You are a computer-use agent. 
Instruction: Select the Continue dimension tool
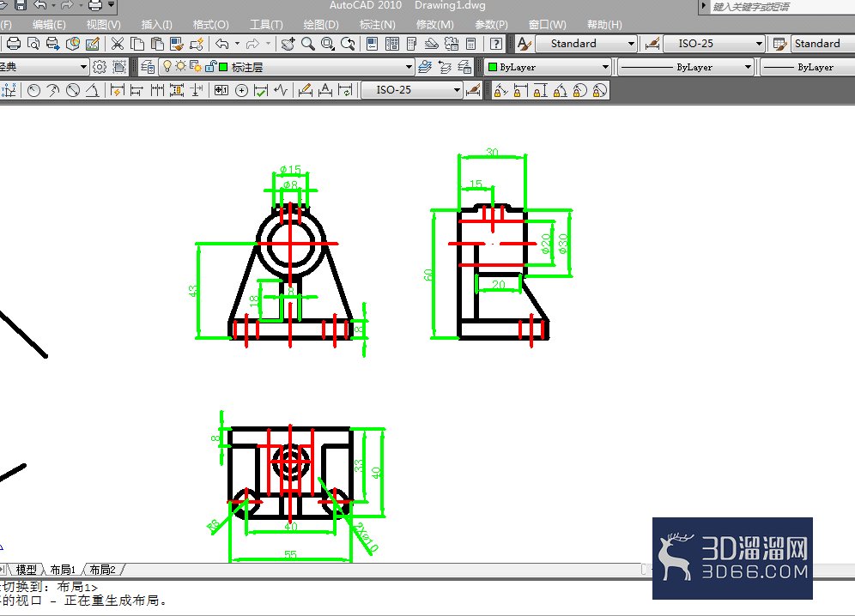click(x=157, y=90)
